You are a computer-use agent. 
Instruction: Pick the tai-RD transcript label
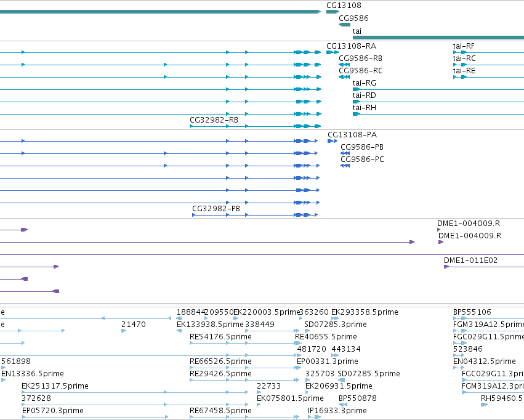click(365, 95)
